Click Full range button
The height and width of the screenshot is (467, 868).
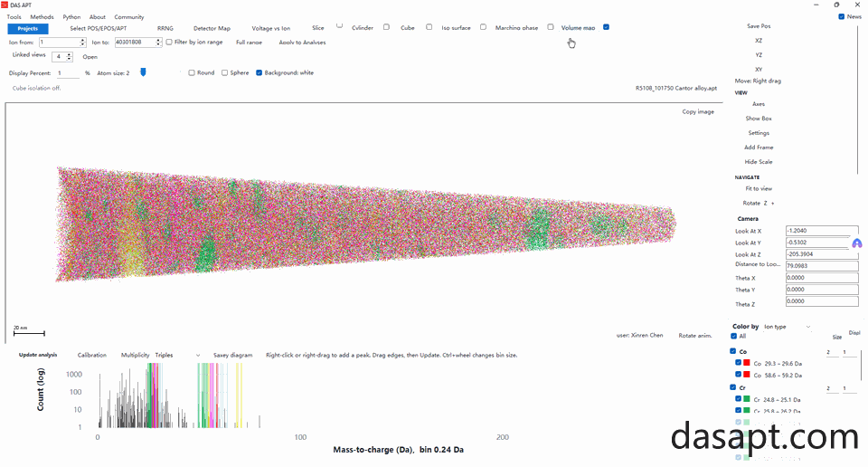tap(250, 43)
